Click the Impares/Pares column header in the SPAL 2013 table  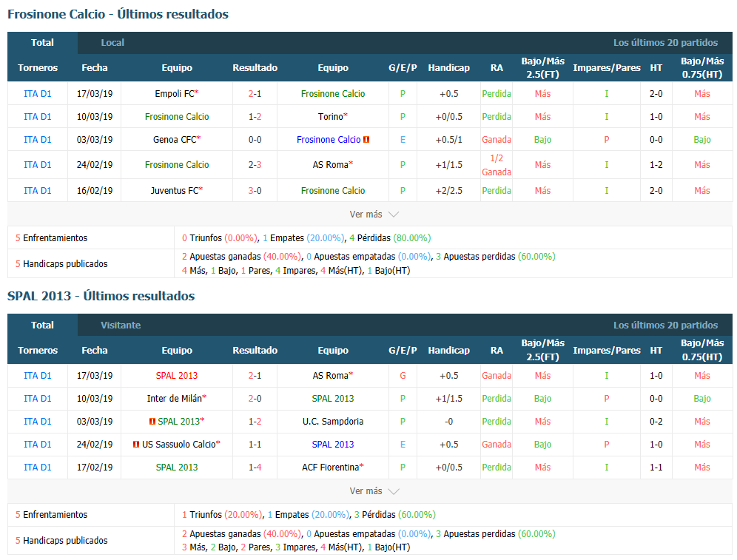[607, 351]
